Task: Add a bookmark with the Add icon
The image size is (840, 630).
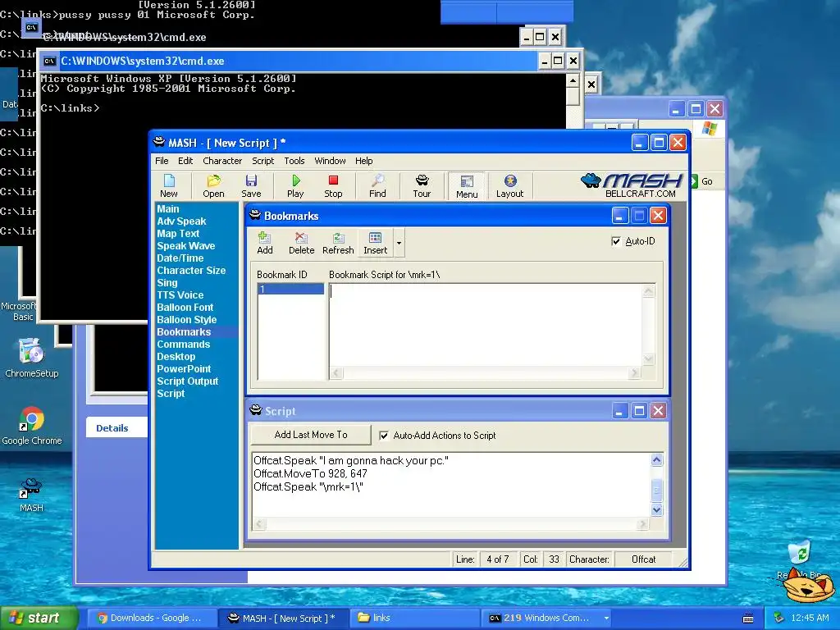Action: coord(265,243)
